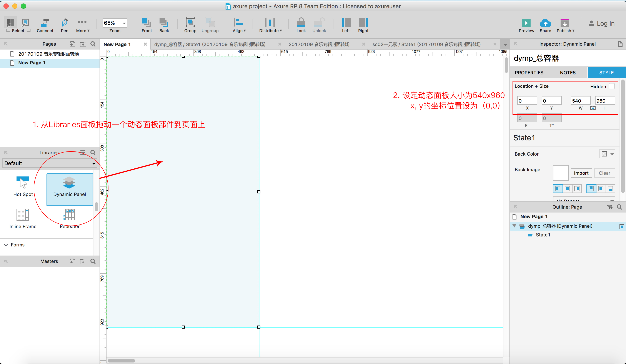Click the Import back image button

coord(581,173)
